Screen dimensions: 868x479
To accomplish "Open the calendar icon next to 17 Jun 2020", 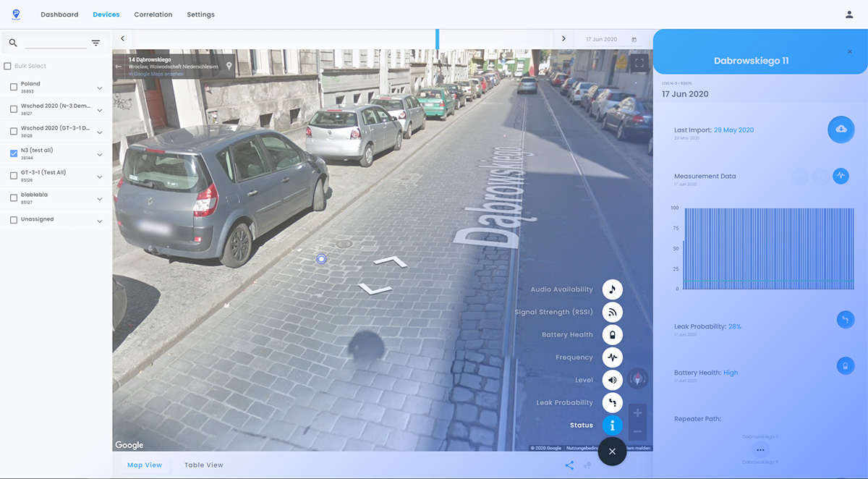I will [634, 39].
